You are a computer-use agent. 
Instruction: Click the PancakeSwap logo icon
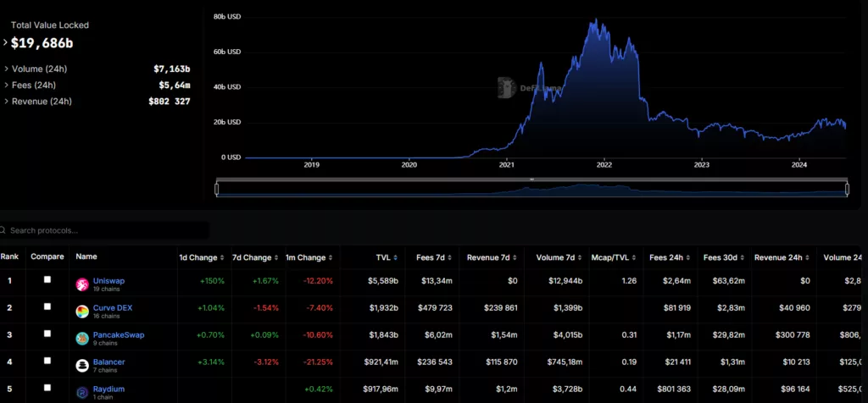[x=82, y=339]
